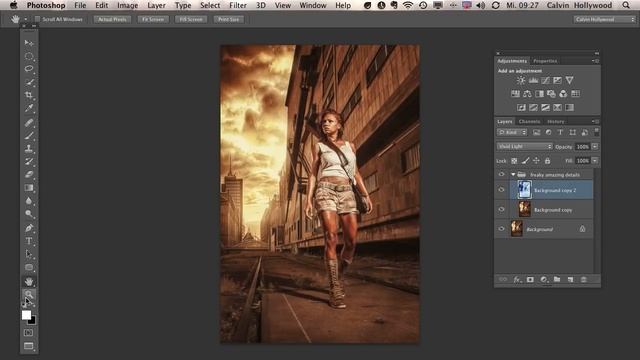Toggle lock image pixels
This screenshot has width=640, height=360.
click(x=525, y=161)
